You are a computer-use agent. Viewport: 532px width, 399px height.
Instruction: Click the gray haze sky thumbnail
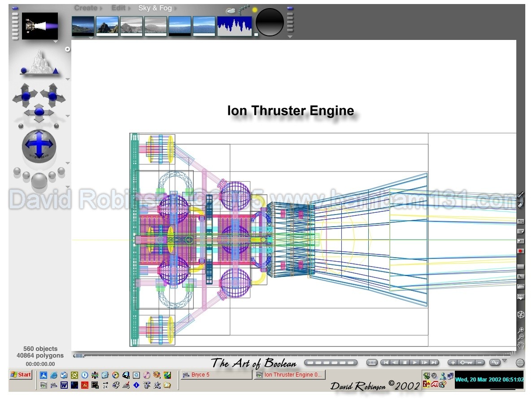(155, 26)
